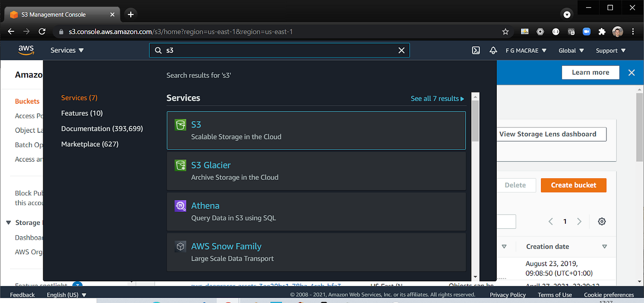Click the AWS Snow Family cube icon
Viewport: 644px width, 303px height.
point(180,246)
